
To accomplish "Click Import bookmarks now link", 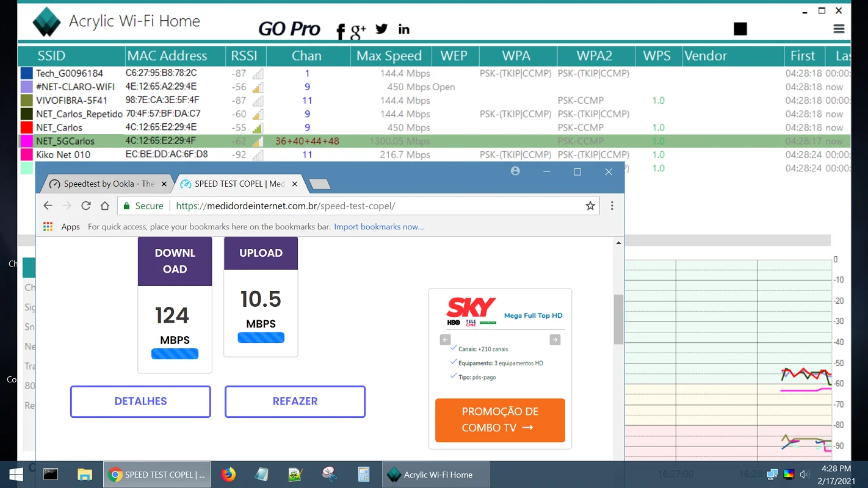I will pyautogui.click(x=379, y=227).
